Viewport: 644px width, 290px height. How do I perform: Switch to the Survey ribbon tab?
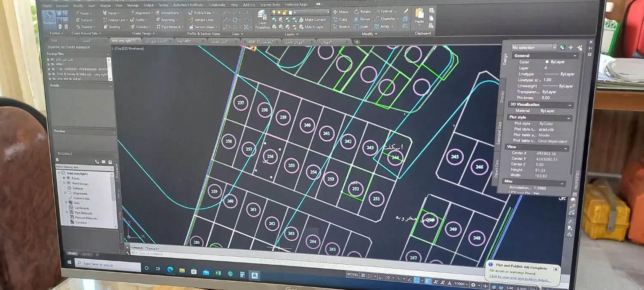pyautogui.click(x=163, y=5)
